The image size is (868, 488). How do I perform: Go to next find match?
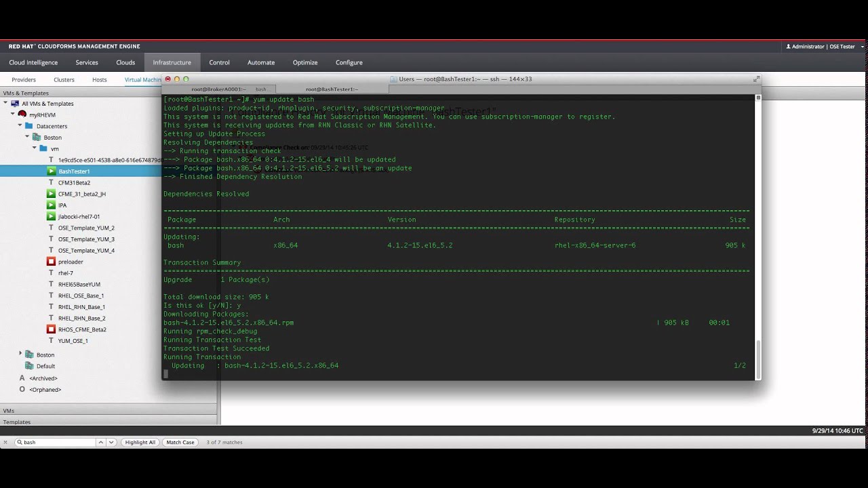click(x=111, y=442)
